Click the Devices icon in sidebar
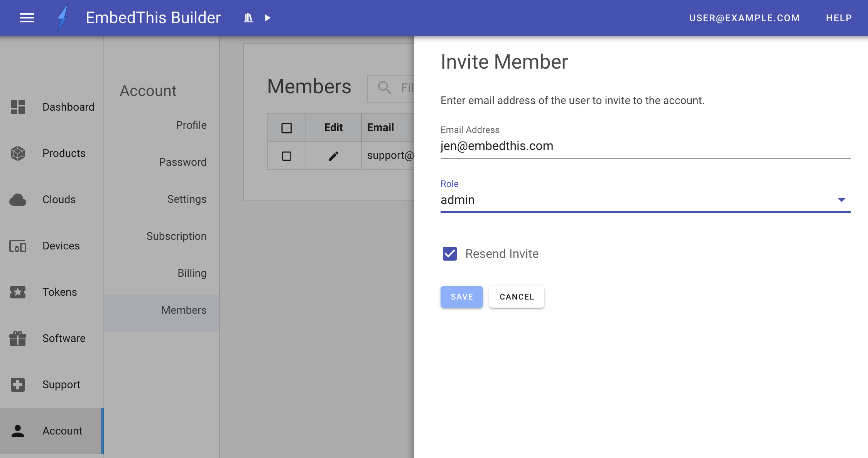 18,246
